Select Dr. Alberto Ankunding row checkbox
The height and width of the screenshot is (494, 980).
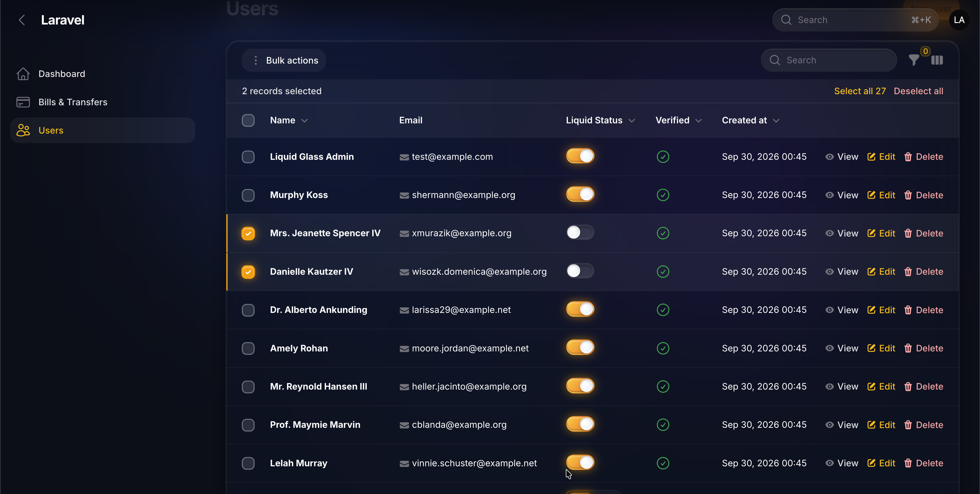coord(248,310)
